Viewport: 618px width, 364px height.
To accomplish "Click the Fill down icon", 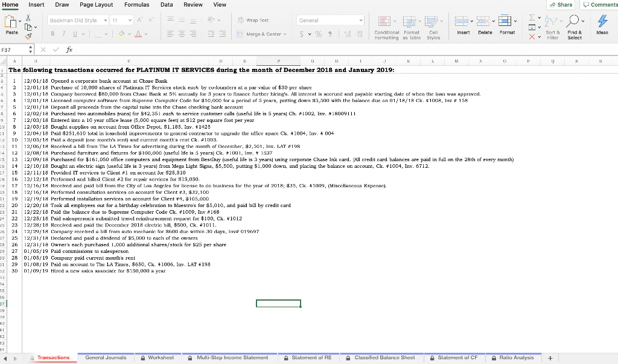I will tap(532, 27).
